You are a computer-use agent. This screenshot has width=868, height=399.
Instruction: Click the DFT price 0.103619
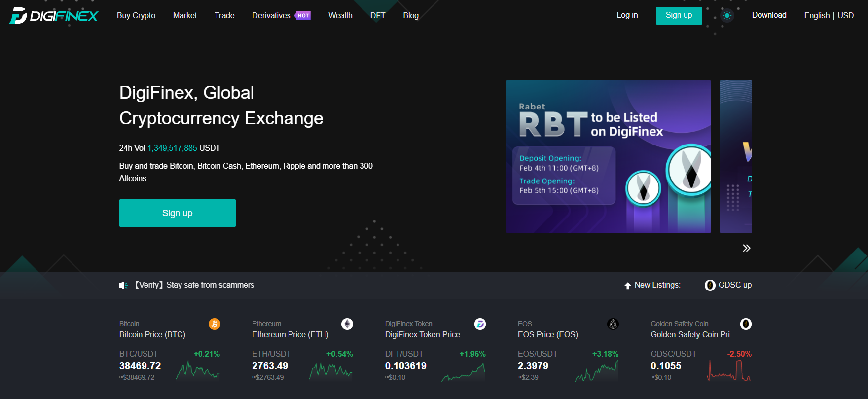(x=406, y=366)
